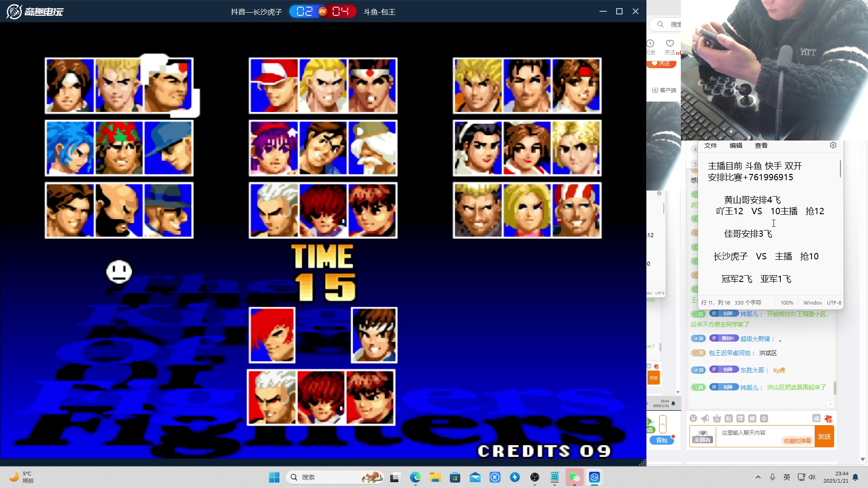This screenshot has height=488, width=868.
Task: Open OBS Studio from taskbar
Action: (535, 477)
